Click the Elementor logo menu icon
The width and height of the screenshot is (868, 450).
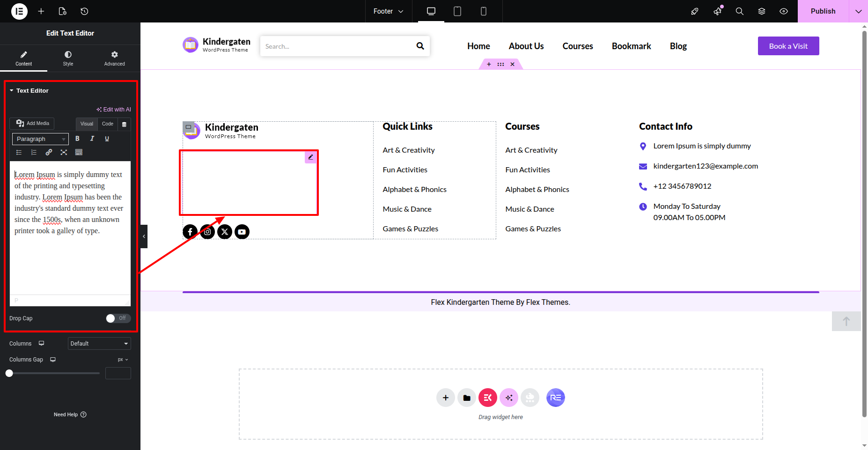tap(19, 11)
